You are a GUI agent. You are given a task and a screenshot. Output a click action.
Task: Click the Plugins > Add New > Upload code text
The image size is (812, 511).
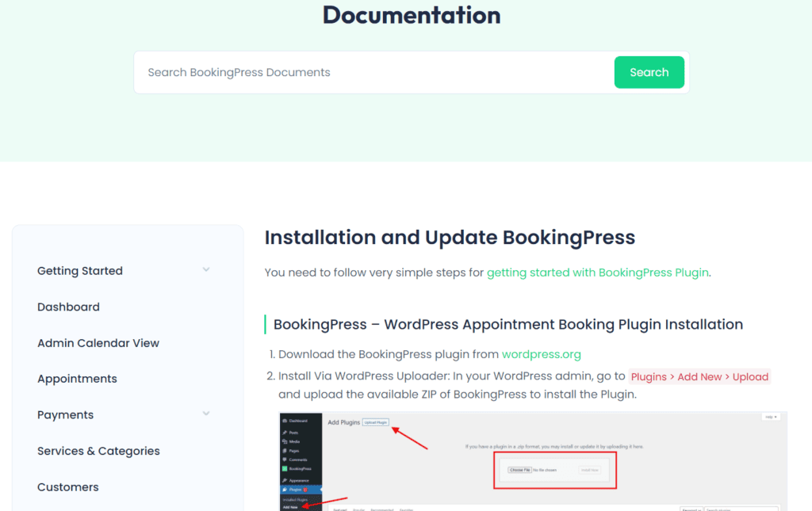coord(699,376)
